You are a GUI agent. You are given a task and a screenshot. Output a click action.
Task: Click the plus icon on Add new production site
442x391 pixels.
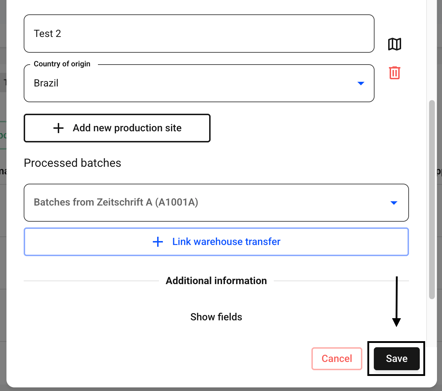coord(58,128)
